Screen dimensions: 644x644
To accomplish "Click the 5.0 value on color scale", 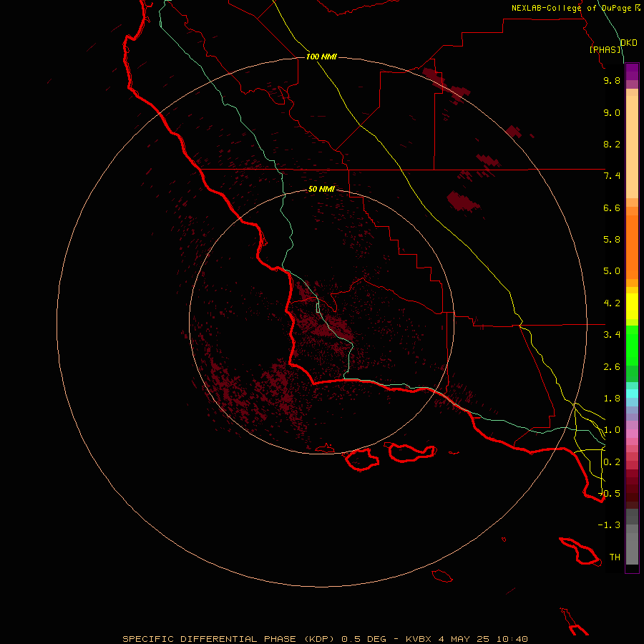I will (x=612, y=271).
